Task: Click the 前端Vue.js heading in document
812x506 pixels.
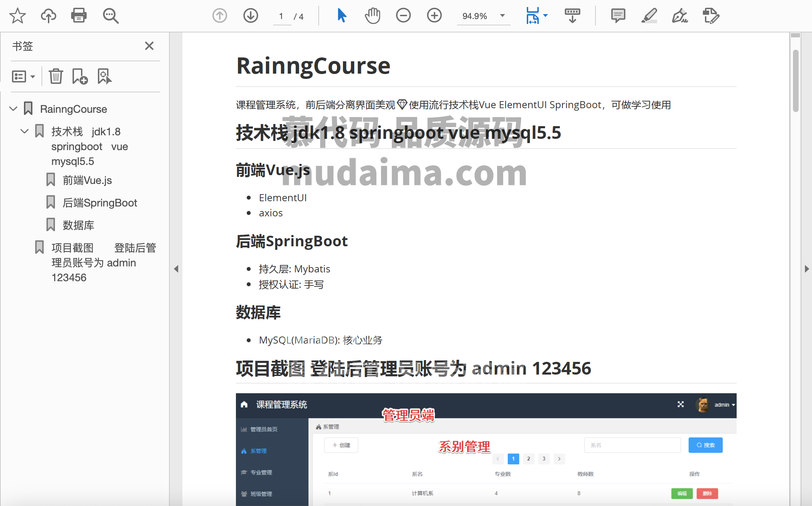Action: [x=273, y=170]
